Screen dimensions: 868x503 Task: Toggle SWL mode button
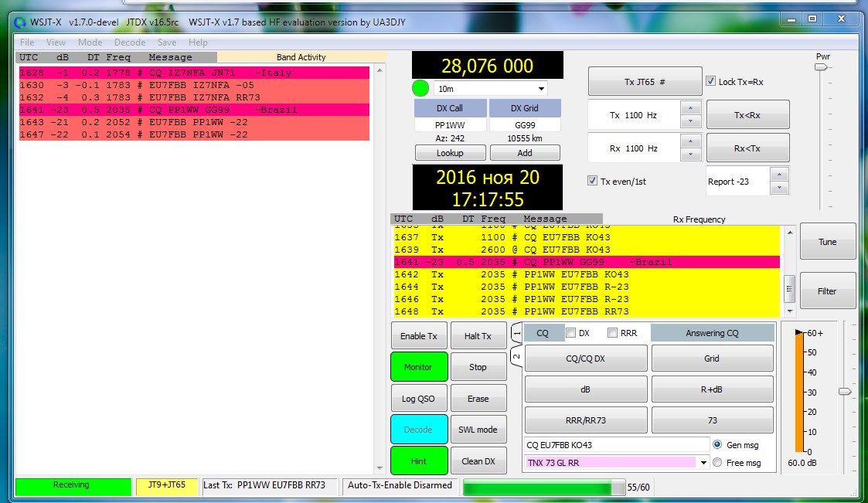478,430
